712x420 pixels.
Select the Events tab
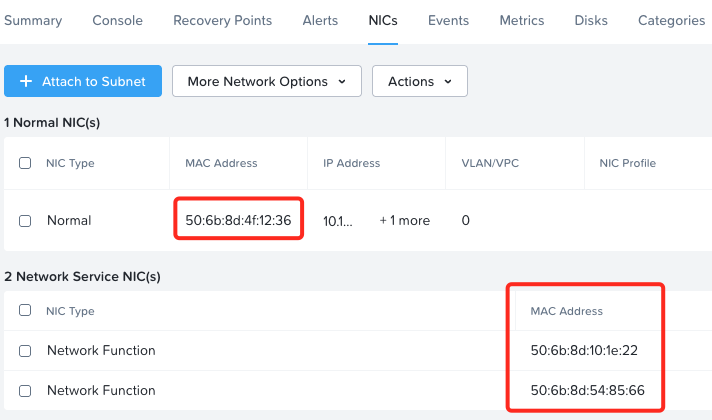[x=449, y=20]
